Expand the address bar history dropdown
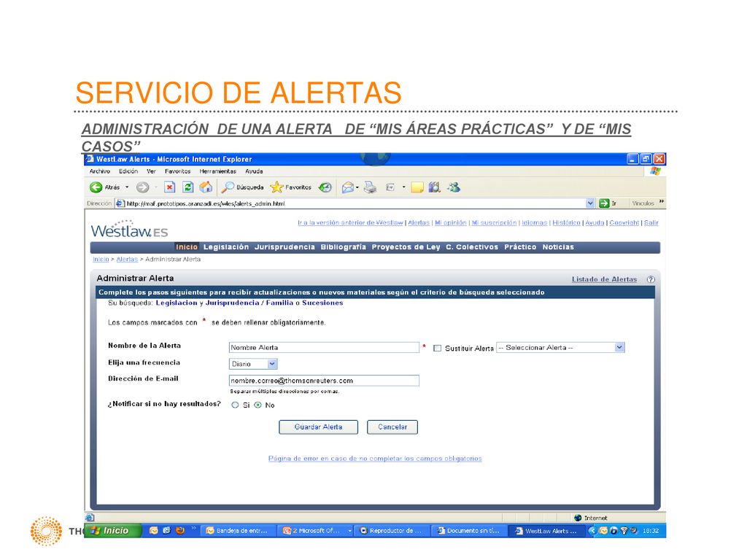747x560 pixels. point(590,203)
